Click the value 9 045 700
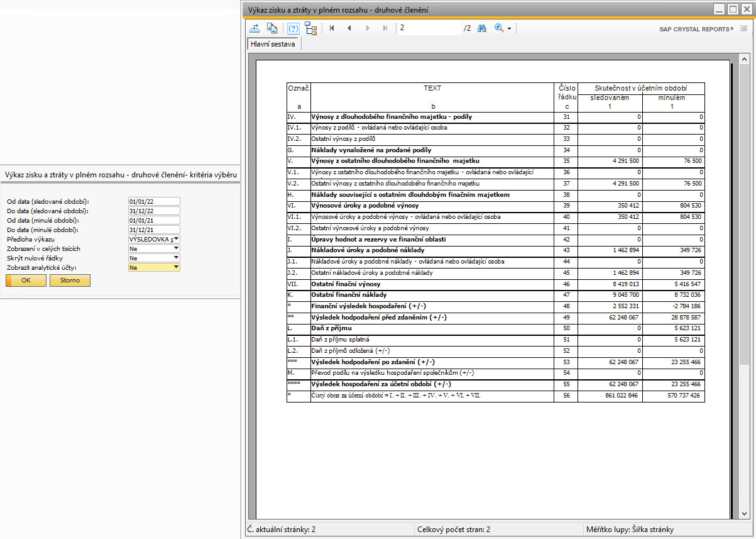This screenshot has width=756, height=539. click(625, 294)
